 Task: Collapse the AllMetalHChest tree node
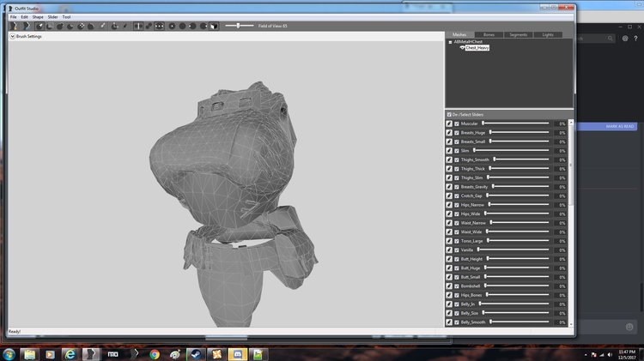[450, 42]
